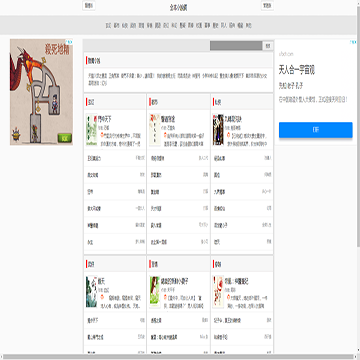Screen dimensions: 360x360
Task: Click the horizontal scrollbar at the page bottom
Action: coord(177,356)
